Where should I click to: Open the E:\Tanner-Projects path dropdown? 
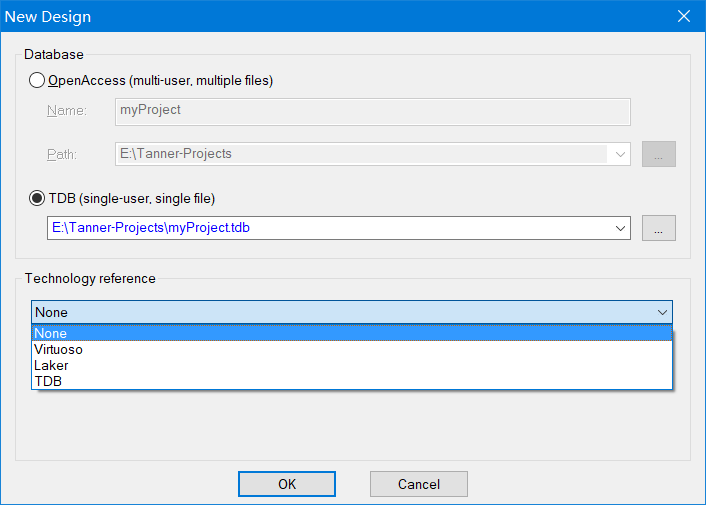620,154
